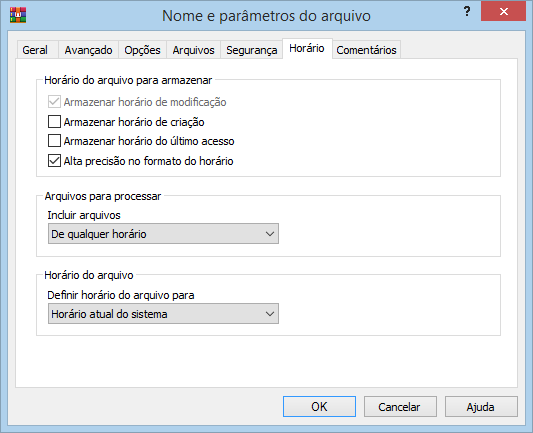
Task: Click the question mark help icon
Action: [x=467, y=12]
